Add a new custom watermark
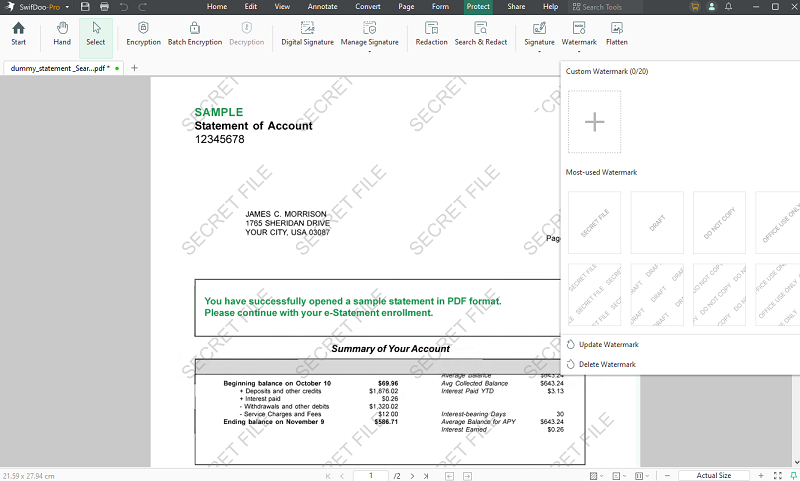The image size is (800, 481). coord(594,122)
